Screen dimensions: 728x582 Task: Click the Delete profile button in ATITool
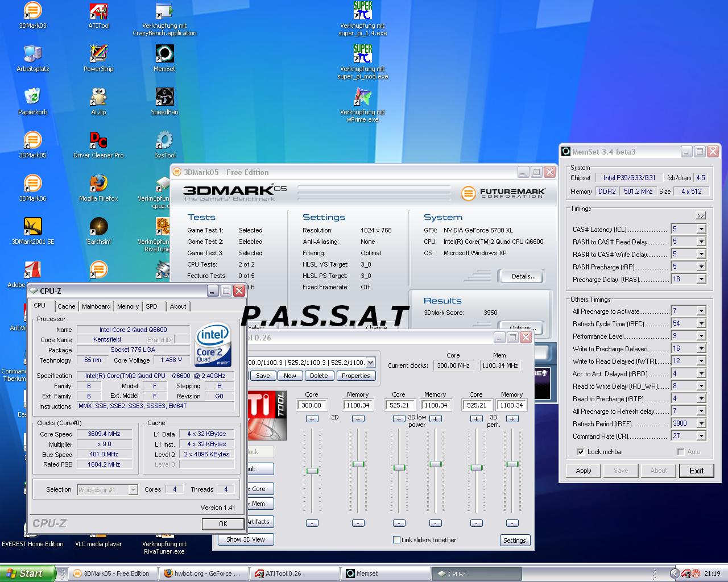click(x=318, y=376)
